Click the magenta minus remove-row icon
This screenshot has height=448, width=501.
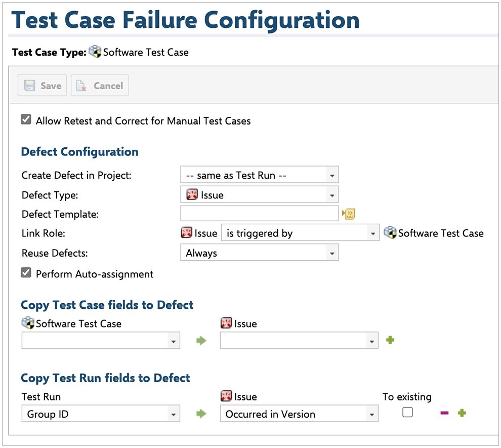(x=444, y=413)
